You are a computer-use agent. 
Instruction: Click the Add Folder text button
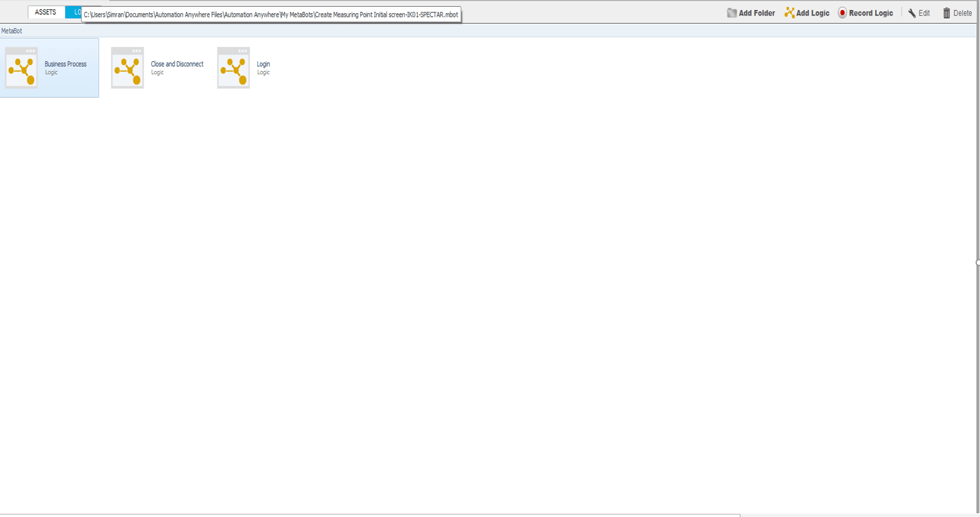[757, 13]
